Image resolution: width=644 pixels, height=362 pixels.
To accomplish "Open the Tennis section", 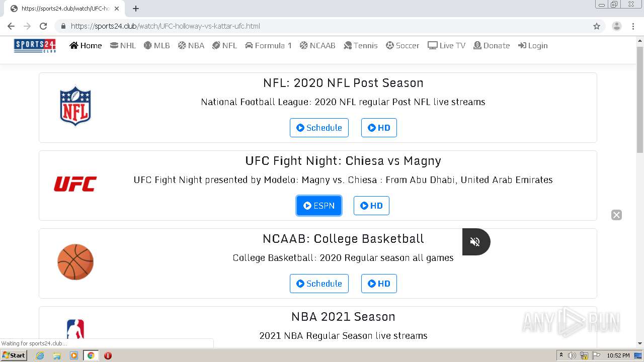I will (x=360, y=45).
